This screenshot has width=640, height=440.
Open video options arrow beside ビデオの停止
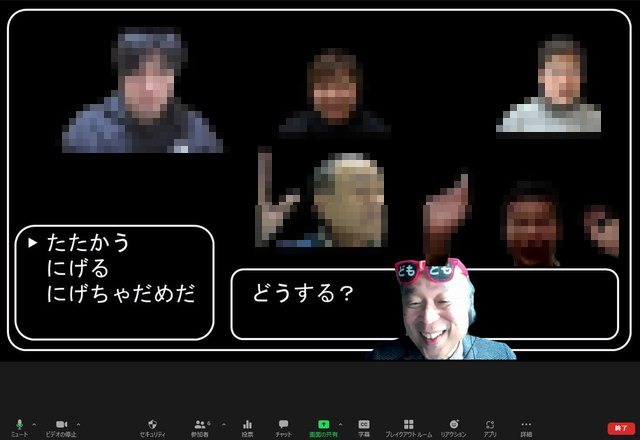pyautogui.click(x=78, y=424)
